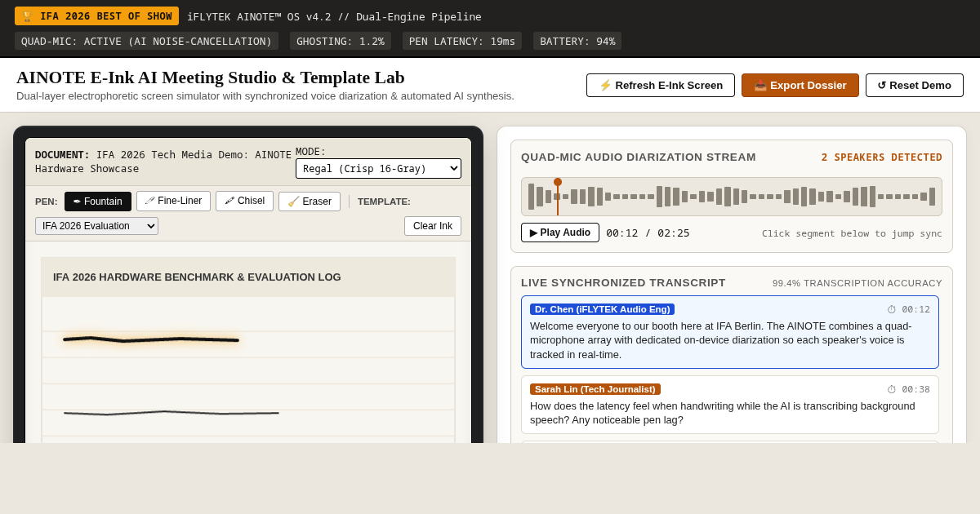
Task: Click the Dr. Chen speaker tag
Action: click(602, 309)
